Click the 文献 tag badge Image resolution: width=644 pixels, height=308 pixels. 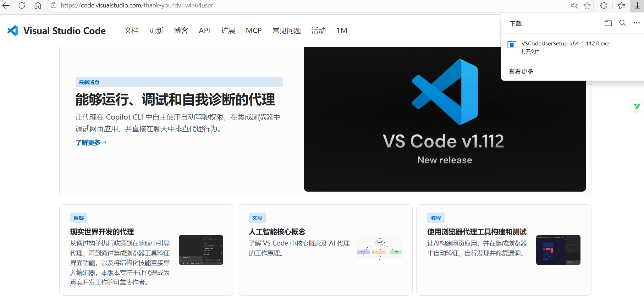(257, 218)
